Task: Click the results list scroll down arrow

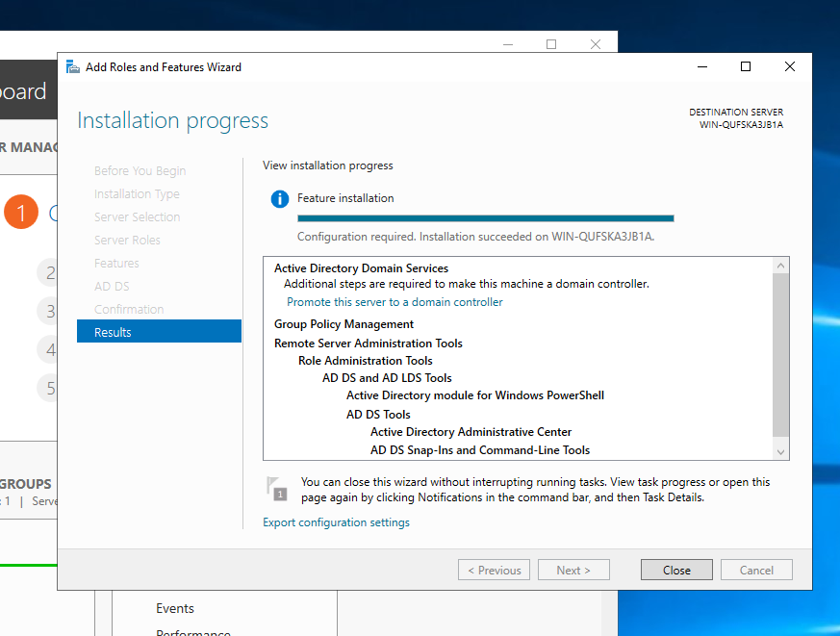Action: point(780,452)
